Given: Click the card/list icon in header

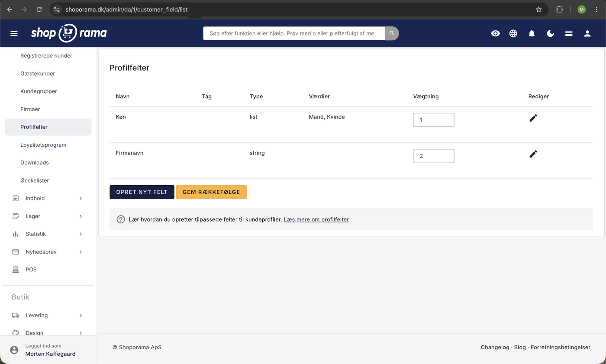Looking at the screenshot, I should tap(569, 33).
